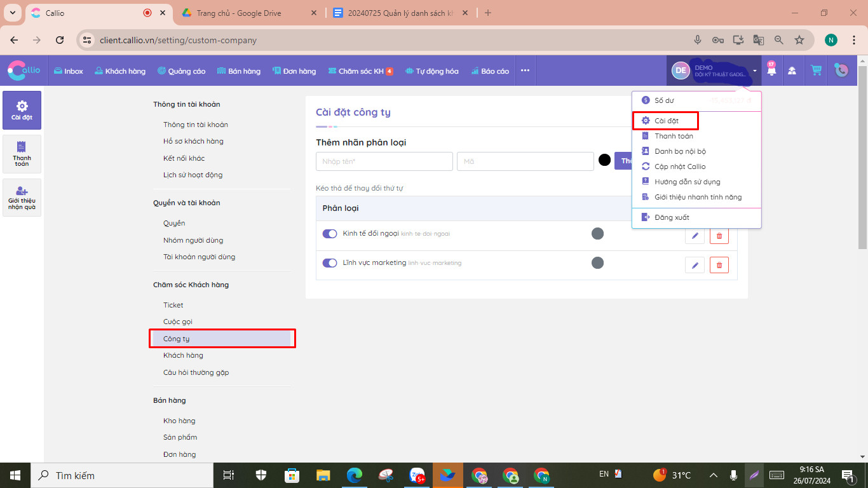Choose Cài đặt in account menu

coord(666,121)
